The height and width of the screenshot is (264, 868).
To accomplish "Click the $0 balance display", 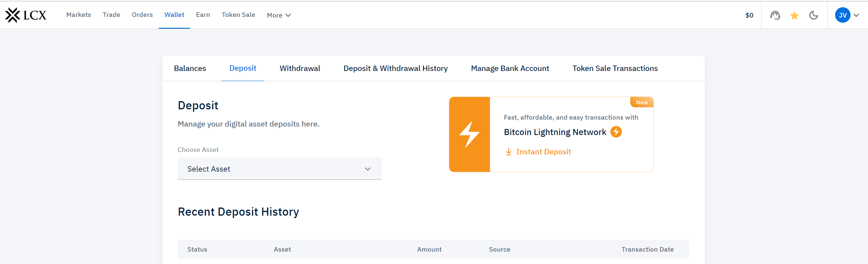I will tap(749, 15).
